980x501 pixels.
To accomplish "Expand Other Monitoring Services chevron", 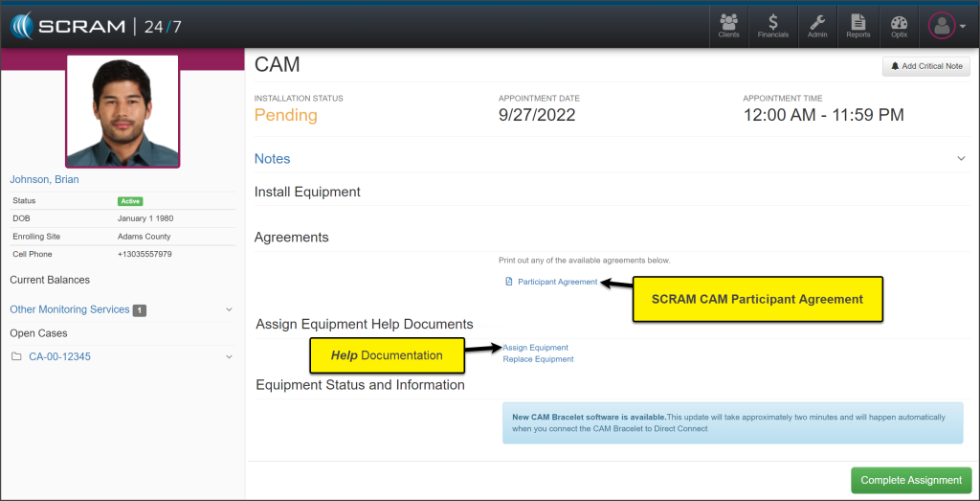I will 229,309.
